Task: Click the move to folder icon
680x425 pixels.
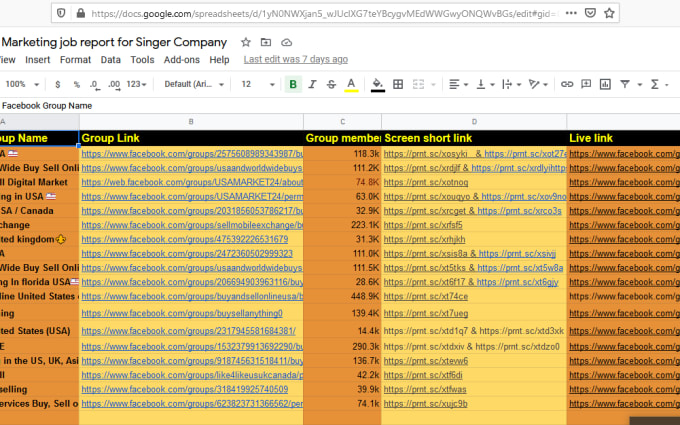Action: pos(266,42)
